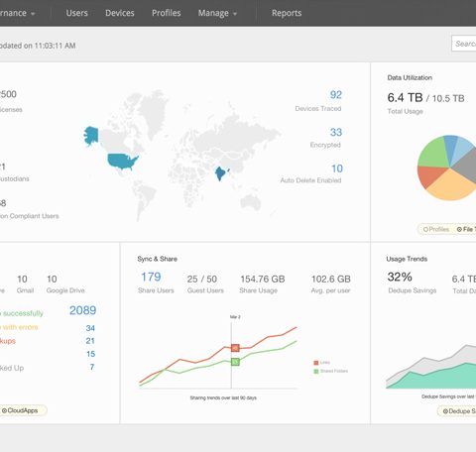Screen dimensions: 476x452
Task: Click the count value 21
Action: [90, 341]
